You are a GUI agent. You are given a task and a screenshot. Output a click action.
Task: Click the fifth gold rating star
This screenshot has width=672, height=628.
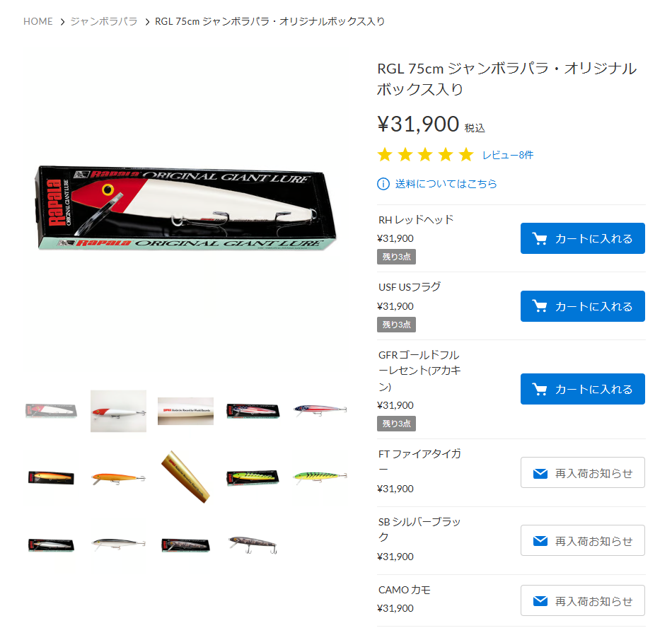(x=466, y=155)
